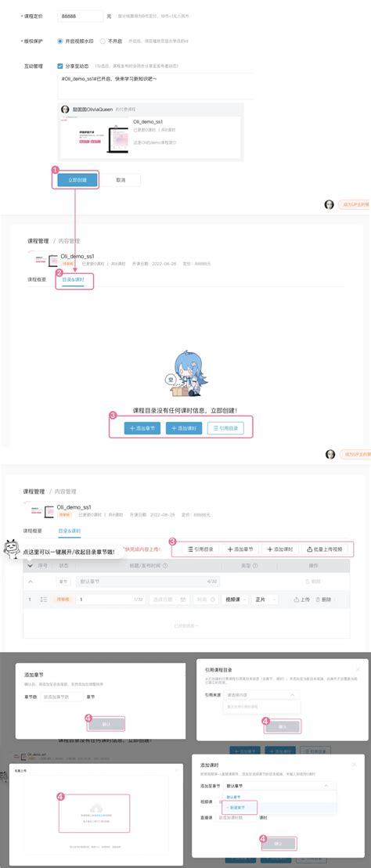Click the blue 立即创建 button
This screenshot has width=371, height=868.
point(77,180)
